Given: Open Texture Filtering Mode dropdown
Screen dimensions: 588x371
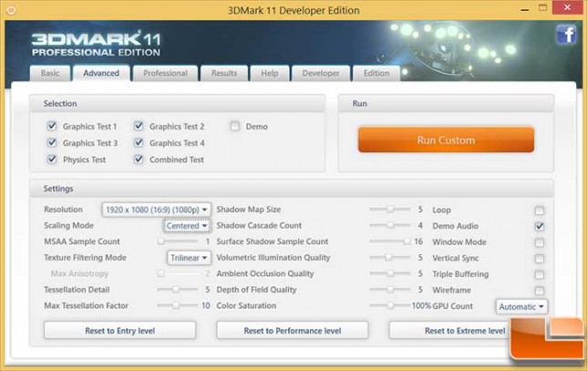Looking at the screenshot, I should tap(189, 258).
